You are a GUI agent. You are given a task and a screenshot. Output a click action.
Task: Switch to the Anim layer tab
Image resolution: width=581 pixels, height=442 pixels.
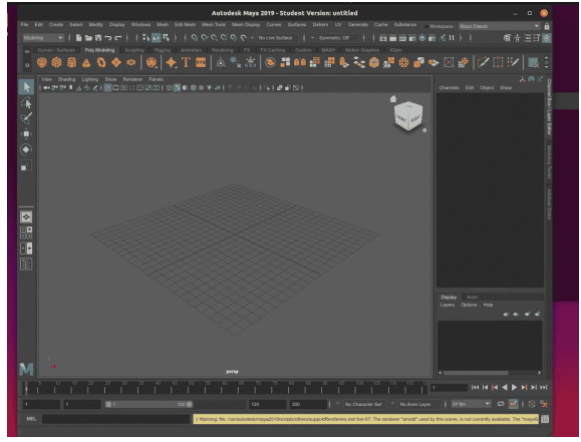click(x=472, y=297)
